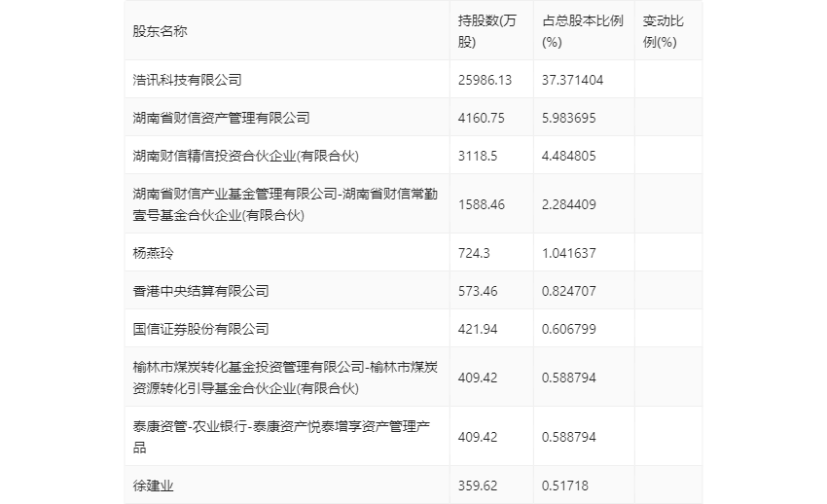827x504 pixels.
Task: Select 湖南省财信产业基金管理有限公司 shareholder name
Action: click(285, 204)
